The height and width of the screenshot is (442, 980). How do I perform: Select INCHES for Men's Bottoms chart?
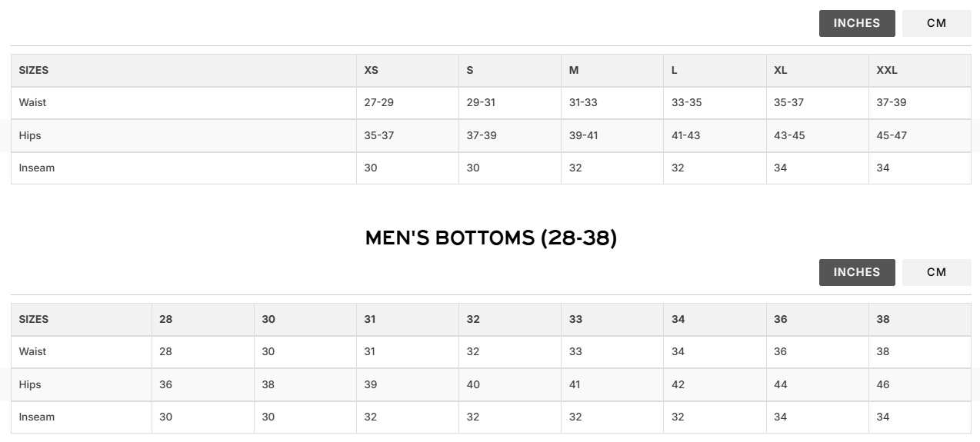[857, 272]
